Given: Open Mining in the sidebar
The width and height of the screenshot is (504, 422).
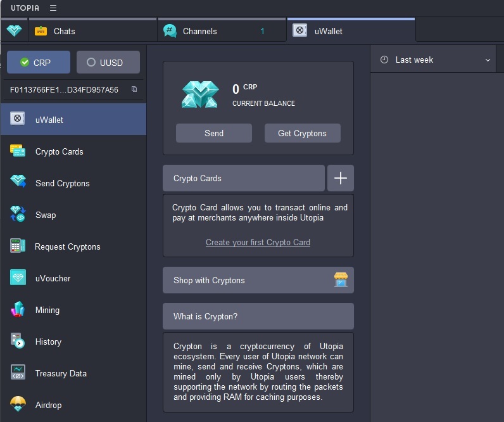Looking at the screenshot, I should [x=73, y=310].
